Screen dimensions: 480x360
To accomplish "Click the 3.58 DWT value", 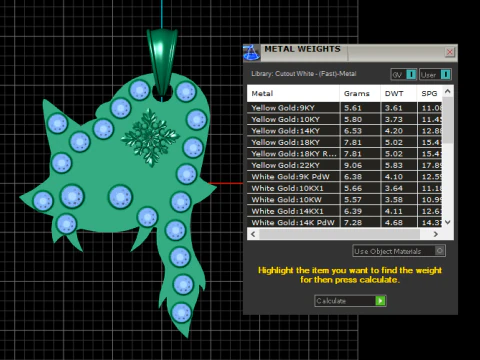I will click(x=394, y=200).
